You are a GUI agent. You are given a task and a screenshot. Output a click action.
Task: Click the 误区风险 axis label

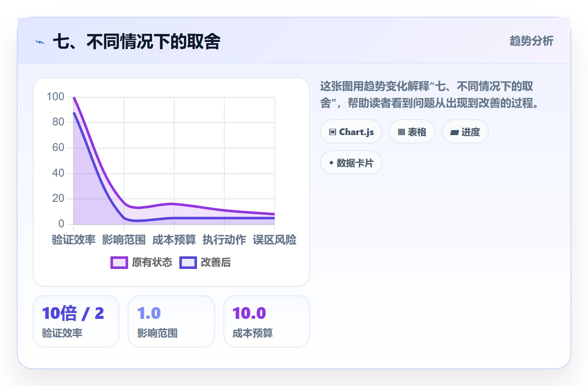275,240
